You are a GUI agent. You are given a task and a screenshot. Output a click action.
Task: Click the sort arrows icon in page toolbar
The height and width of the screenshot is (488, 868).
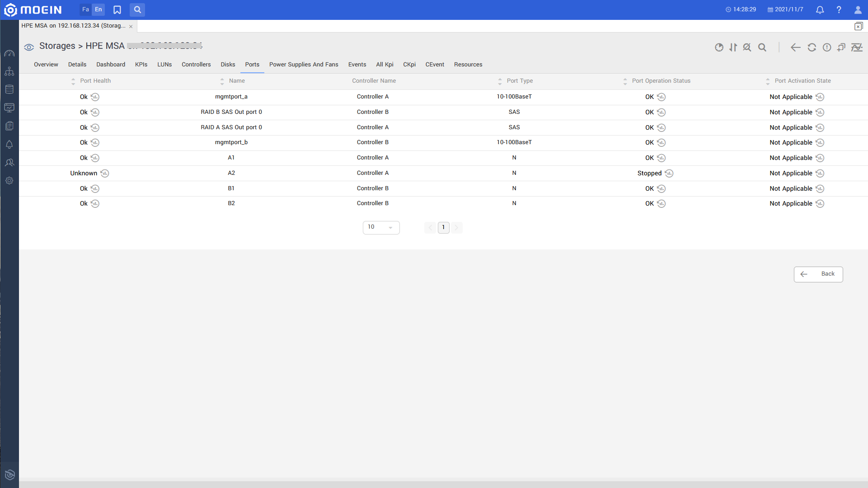click(x=733, y=47)
